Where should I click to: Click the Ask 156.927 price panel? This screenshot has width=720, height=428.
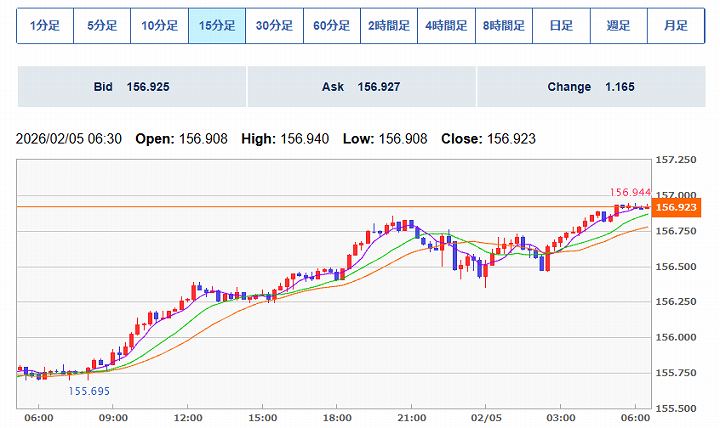(x=360, y=87)
